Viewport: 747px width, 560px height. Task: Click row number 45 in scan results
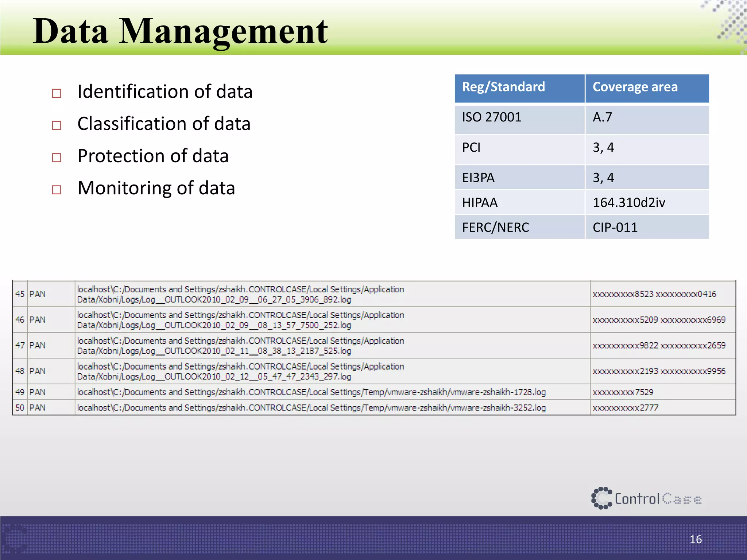20,294
